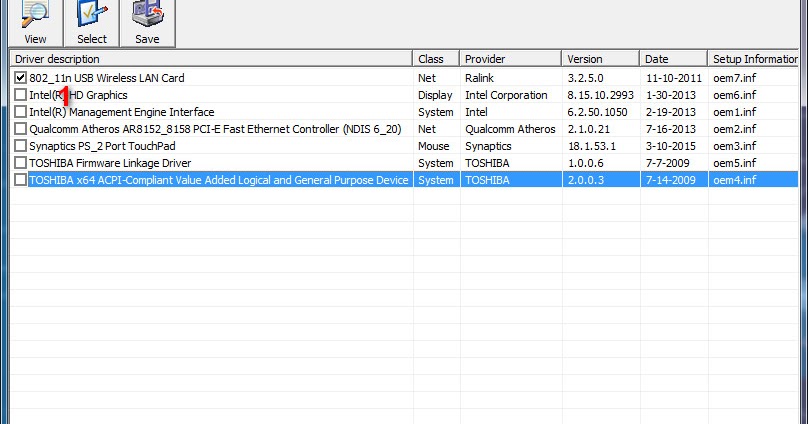Sort by the Provider column header
Image resolution: width=808 pixels, height=424 pixels.
pyautogui.click(x=510, y=59)
